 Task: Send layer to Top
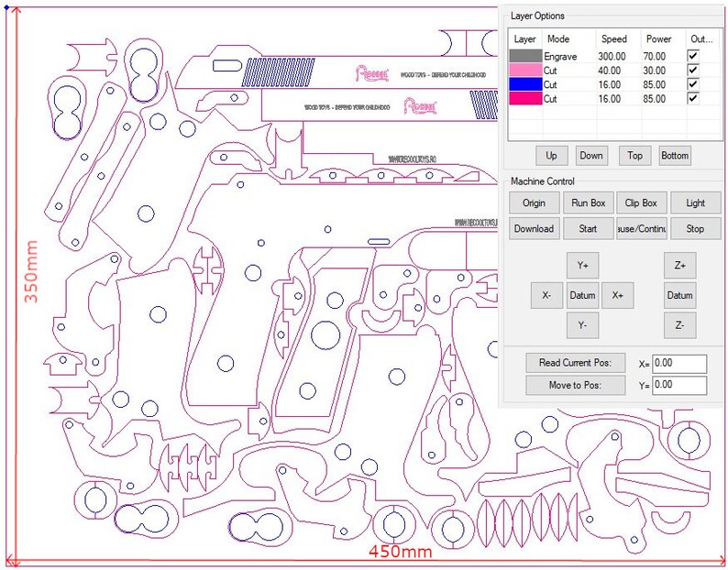coord(634,156)
